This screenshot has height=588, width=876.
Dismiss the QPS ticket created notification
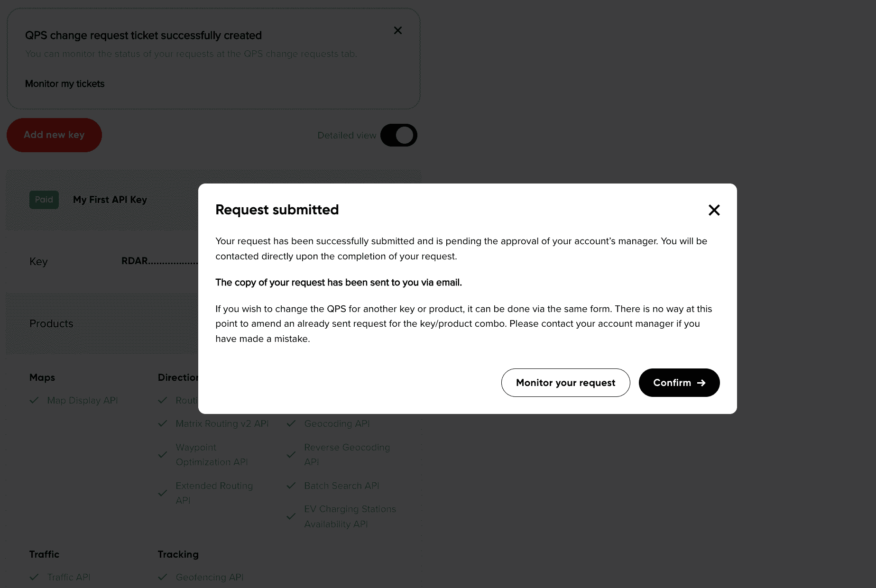pyautogui.click(x=398, y=30)
